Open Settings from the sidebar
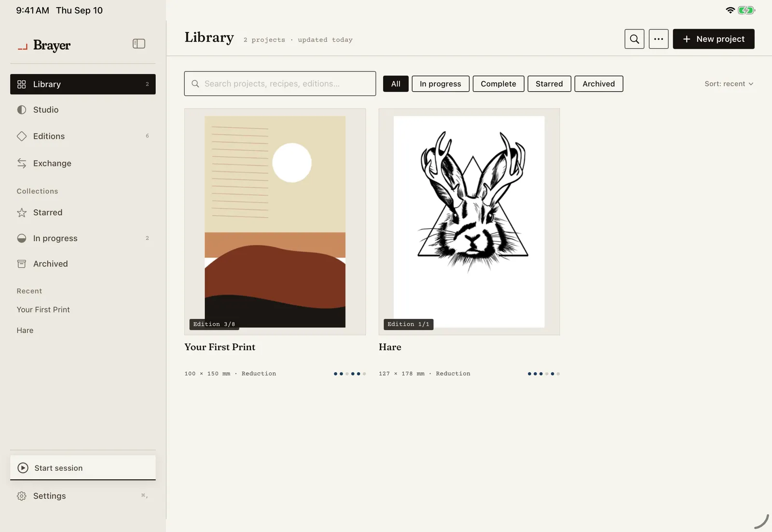This screenshot has height=532, width=772. pos(83,496)
